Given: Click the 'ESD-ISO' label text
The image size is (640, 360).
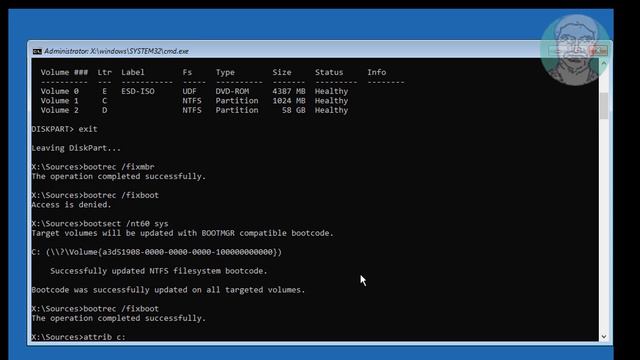Looking at the screenshot, I should [x=138, y=91].
